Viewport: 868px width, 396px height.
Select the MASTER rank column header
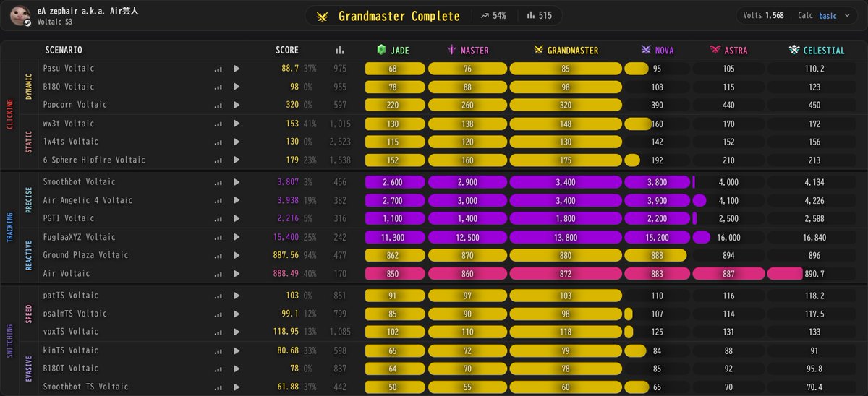(x=467, y=51)
